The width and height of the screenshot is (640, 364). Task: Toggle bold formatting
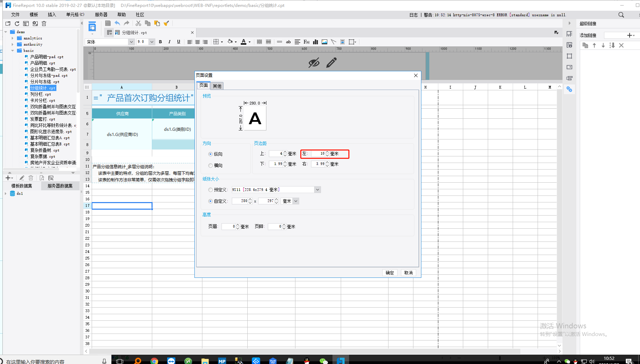160,42
